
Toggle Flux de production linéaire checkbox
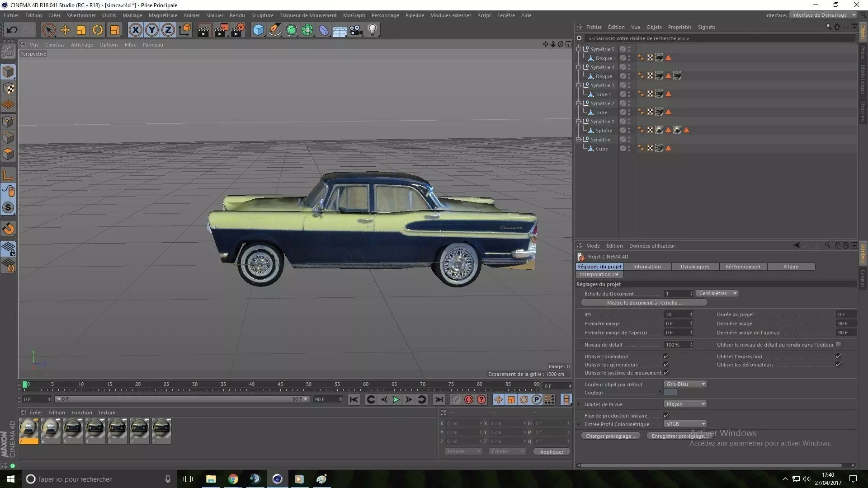point(666,416)
